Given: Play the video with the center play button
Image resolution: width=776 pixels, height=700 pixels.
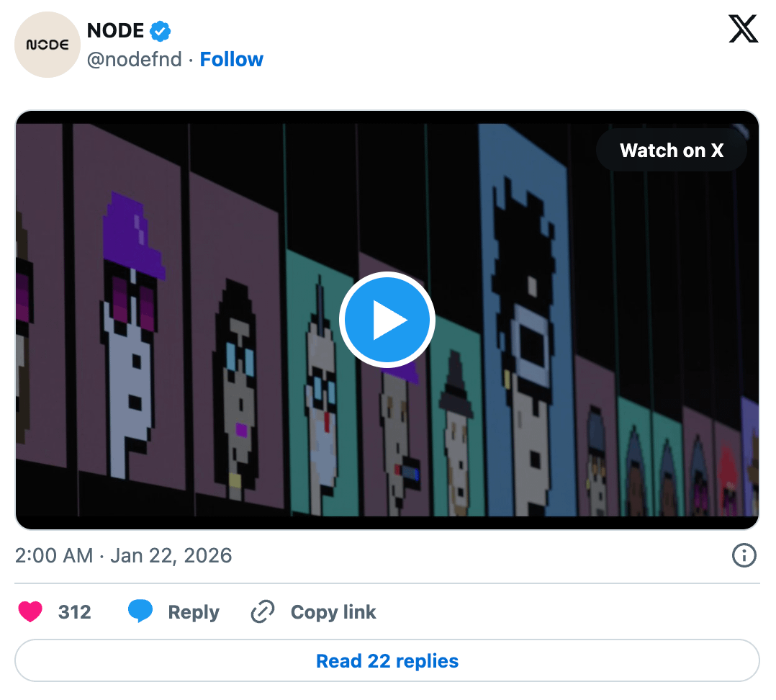Looking at the screenshot, I should point(387,320).
